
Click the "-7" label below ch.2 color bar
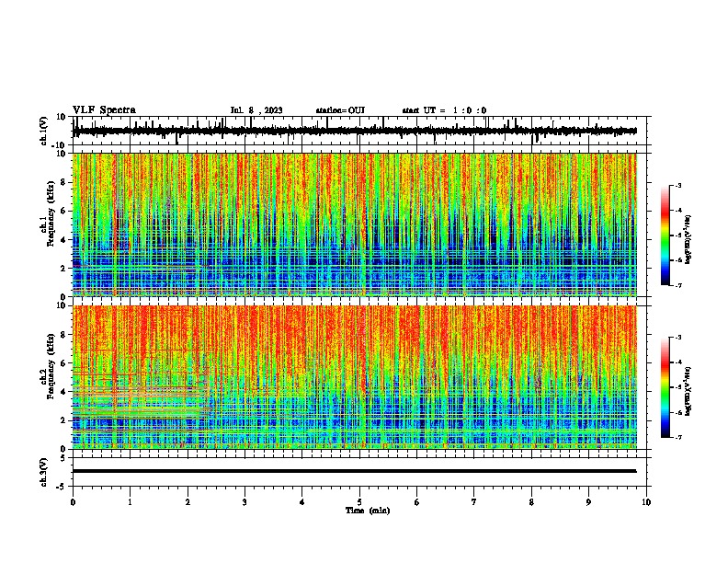[677, 437]
